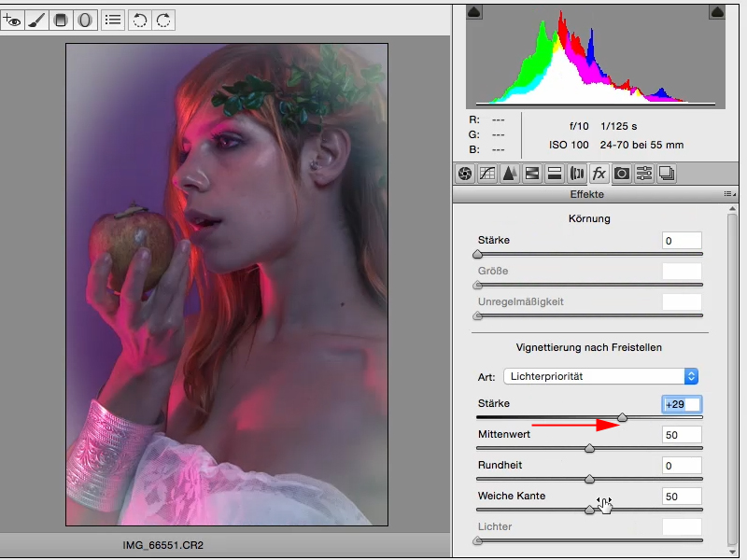This screenshot has height=560, width=747.
Task: Click the vignette Stärke slider handle
Action: tap(622, 417)
